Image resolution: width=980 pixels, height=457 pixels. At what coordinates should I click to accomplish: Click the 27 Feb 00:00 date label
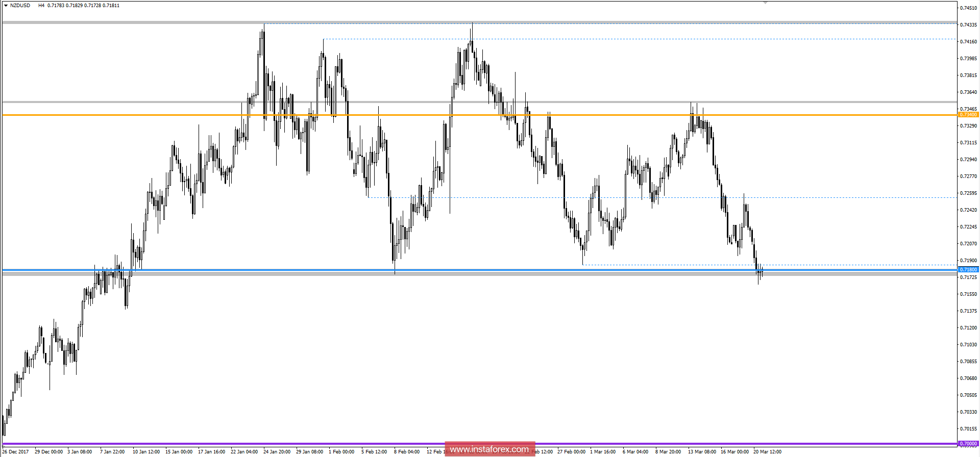571,452
